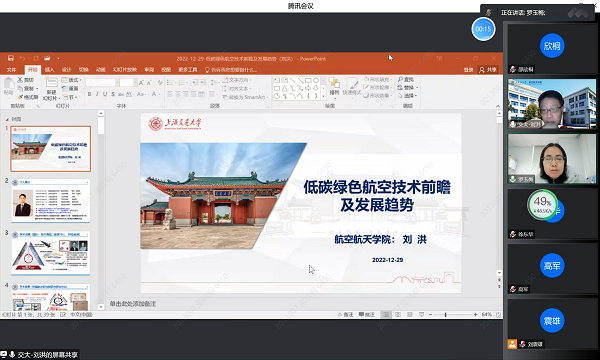Toggle Underline formatting button

click(105, 94)
